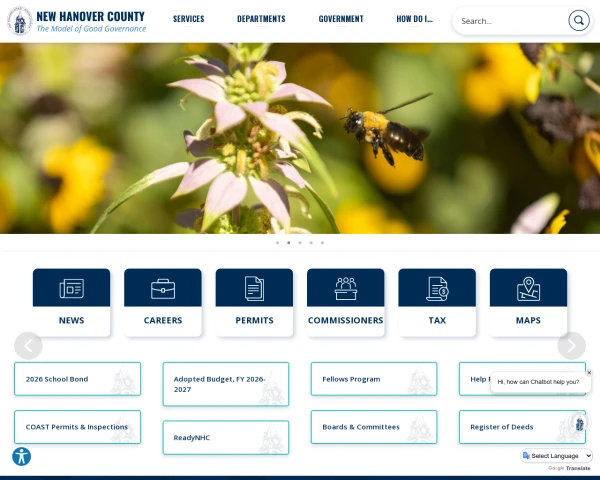Click the CAREERS tile label

click(x=163, y=320)
